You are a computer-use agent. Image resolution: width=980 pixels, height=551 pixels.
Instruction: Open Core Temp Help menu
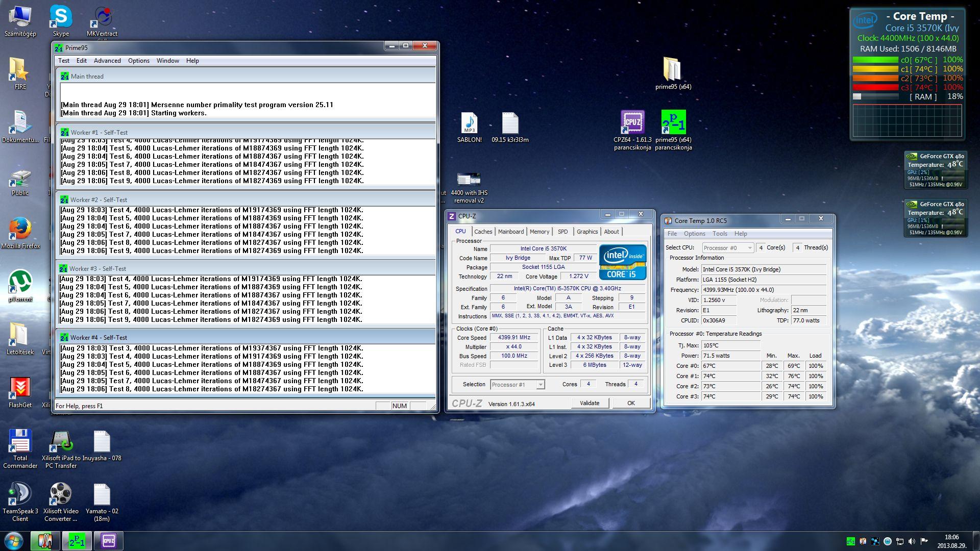pyautogui.click(x=741, y=234)
